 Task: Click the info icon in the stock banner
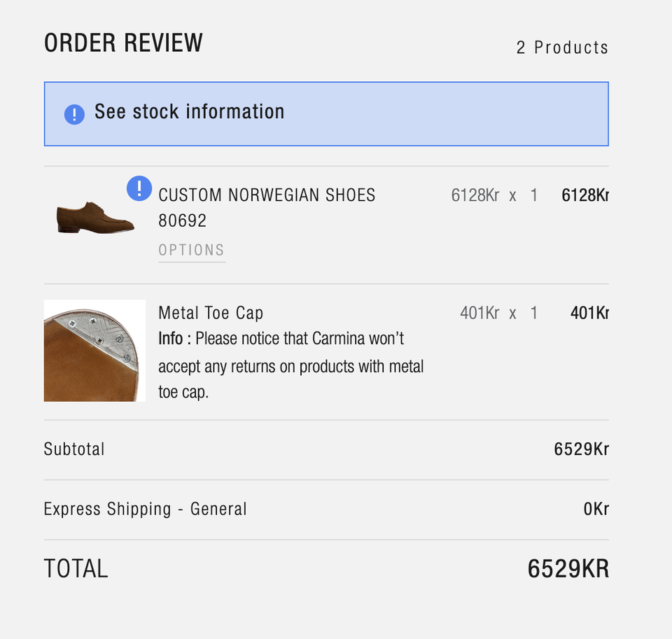click(74, 114)
